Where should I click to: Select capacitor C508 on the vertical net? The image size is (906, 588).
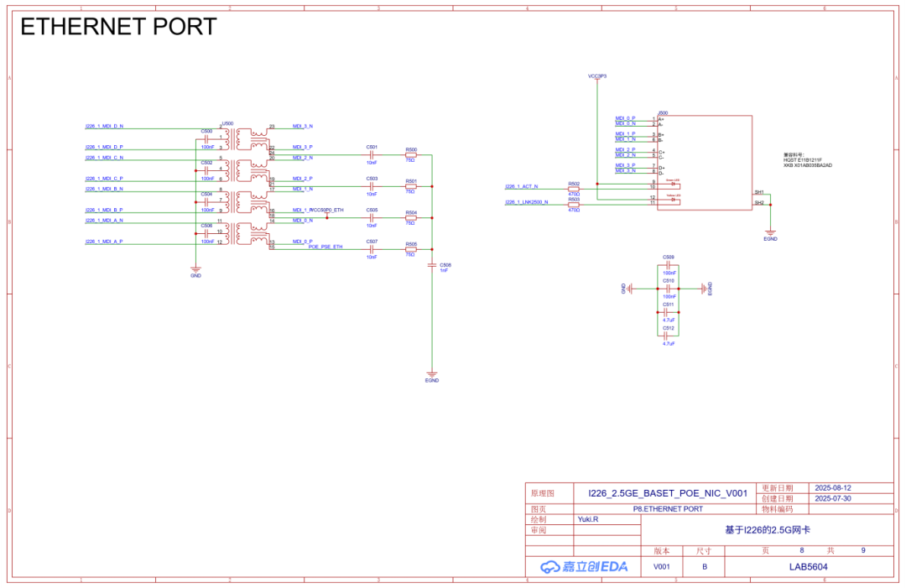click(432, 265)
